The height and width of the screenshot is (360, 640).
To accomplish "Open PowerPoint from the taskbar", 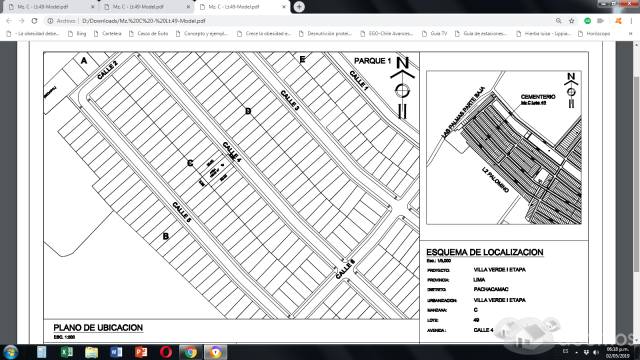I will point(141,352).
